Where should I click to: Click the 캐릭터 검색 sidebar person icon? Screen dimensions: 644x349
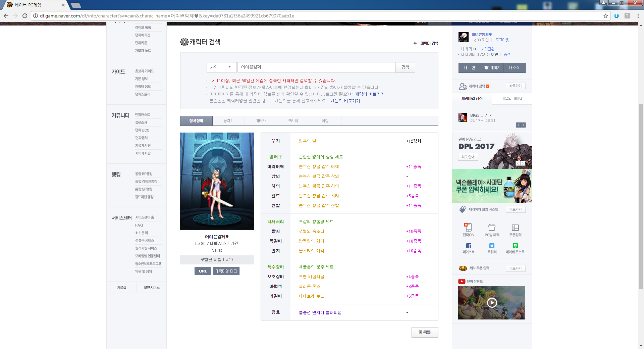pos(463,86)
